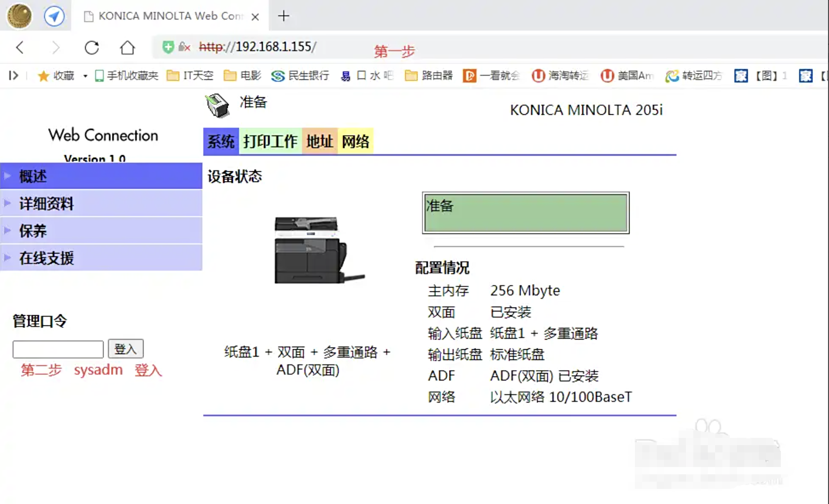Click the printer status icon
This screenshot has height=504, width=829.
click(217, 105)
